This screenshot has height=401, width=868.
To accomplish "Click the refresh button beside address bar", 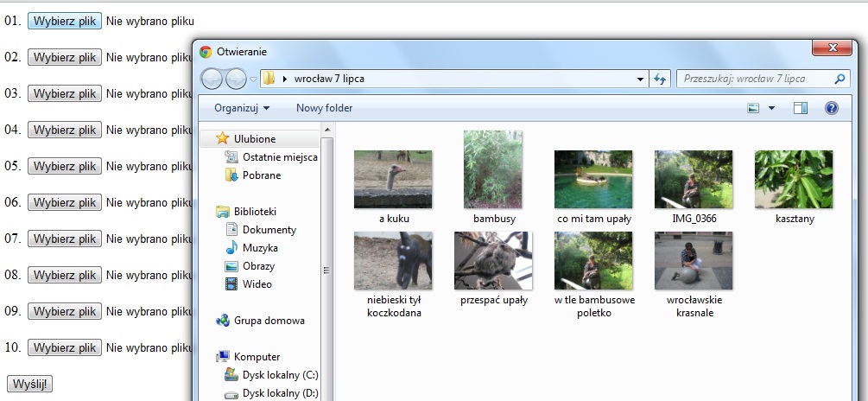I will click(661, 79).
